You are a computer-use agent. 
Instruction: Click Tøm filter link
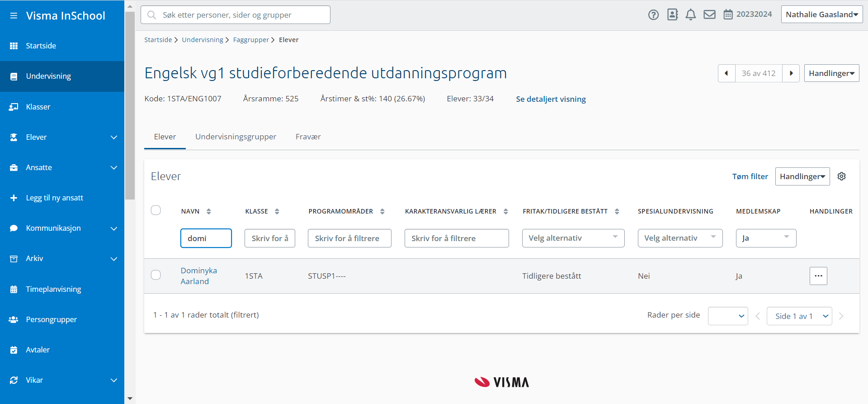pyautogui.click(x=750, y=176)
